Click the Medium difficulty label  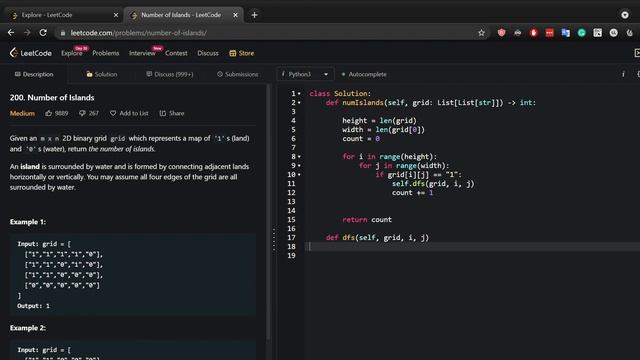click(x=22, y=113)
